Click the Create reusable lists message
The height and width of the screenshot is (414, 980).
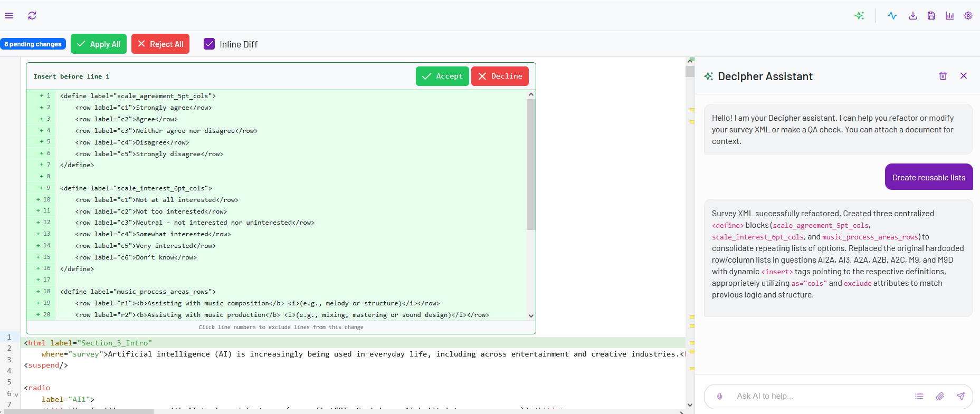click(929, 177)
